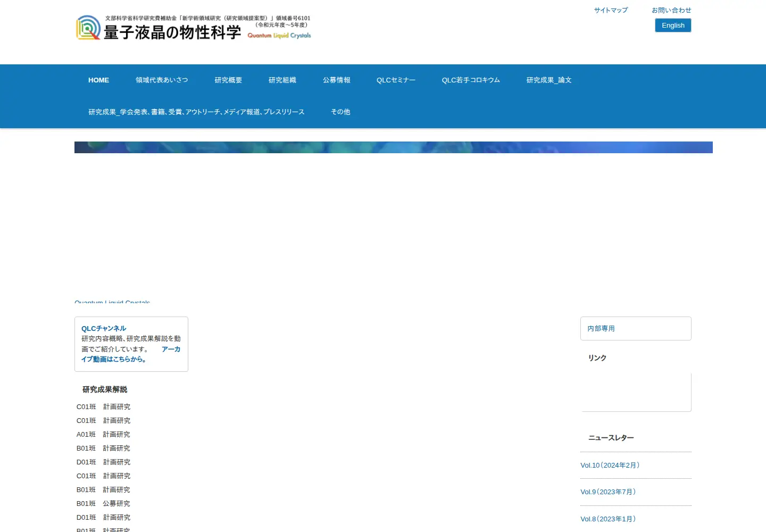Open the サイトマップ link
Screen dimensions: 766x532
[611, 10]
